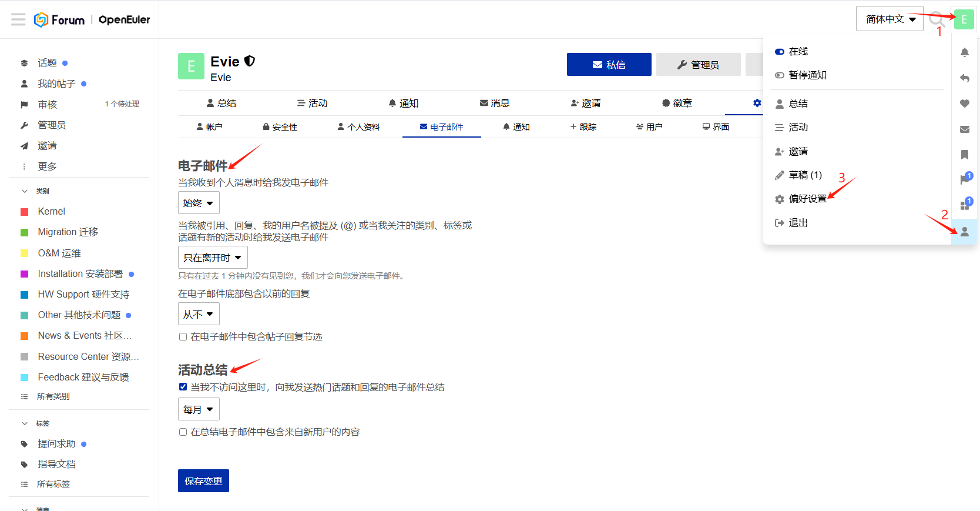The image size is (980, 511).
Task: Click the bell notifications icon in user menu
Action: [x=964, y=52]
